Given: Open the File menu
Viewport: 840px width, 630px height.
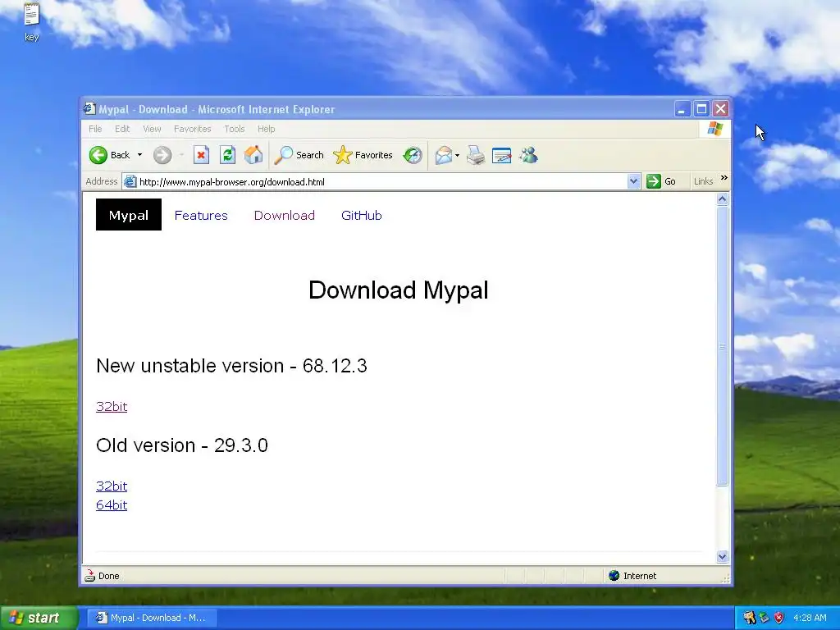Looking at the screenshot, I should (x=95, y=129).
